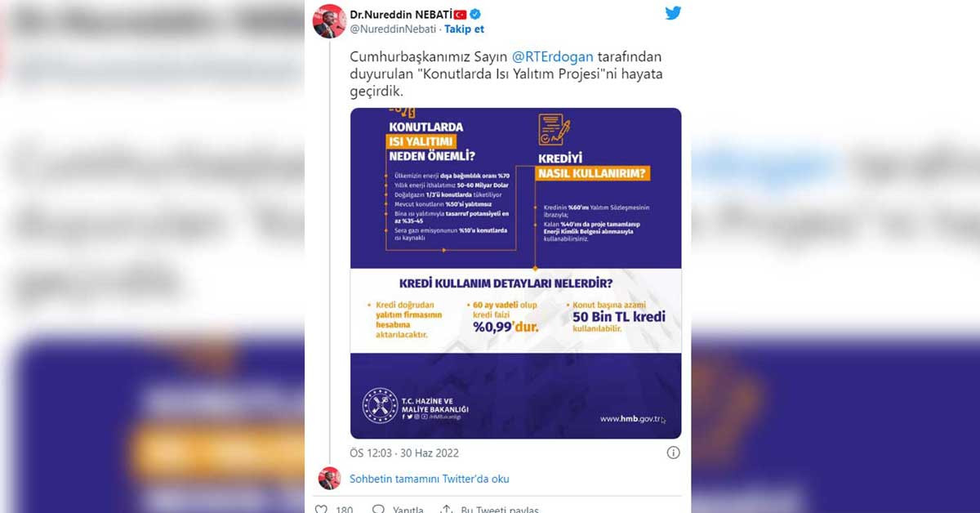This screenshot has width=980, height=513.
Task: Click the reply speech bubble icon
Action: click(x=378, y=509)
